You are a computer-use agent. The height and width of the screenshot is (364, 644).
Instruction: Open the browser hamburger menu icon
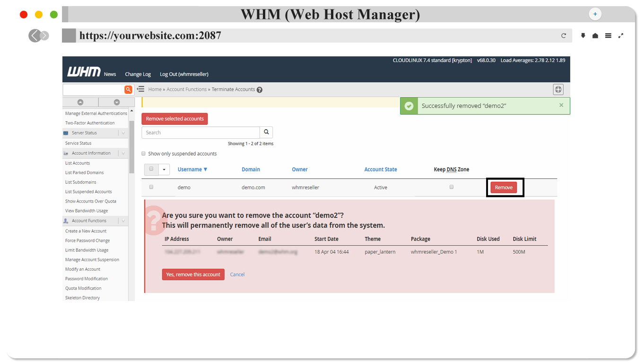608,36
